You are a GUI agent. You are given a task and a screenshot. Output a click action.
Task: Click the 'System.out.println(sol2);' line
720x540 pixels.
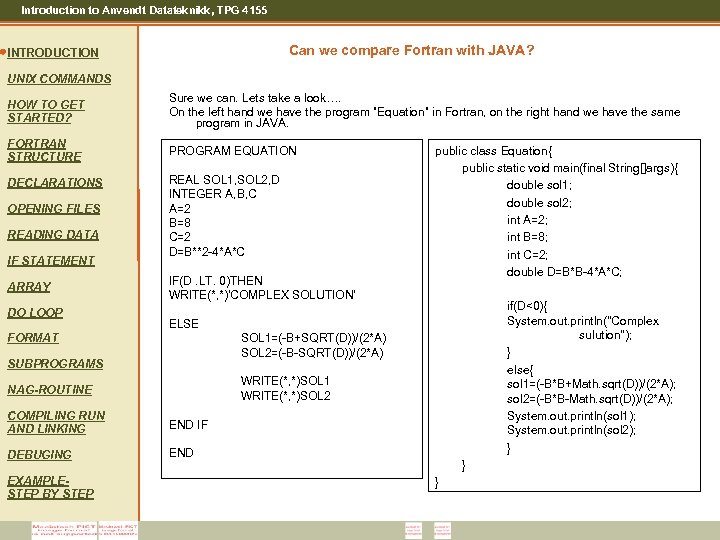click(x=571, y=430)
